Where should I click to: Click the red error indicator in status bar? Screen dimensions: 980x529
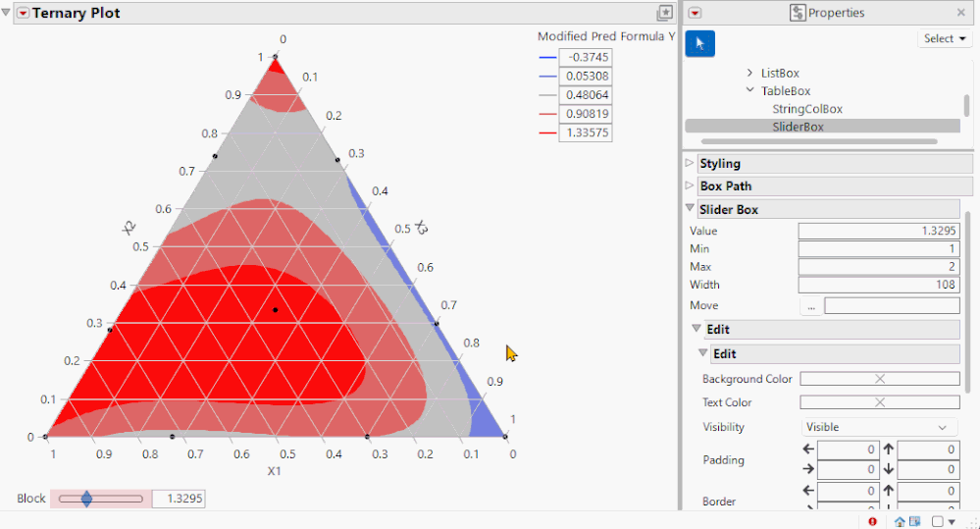pyautogui.click(x=872, y=521)
